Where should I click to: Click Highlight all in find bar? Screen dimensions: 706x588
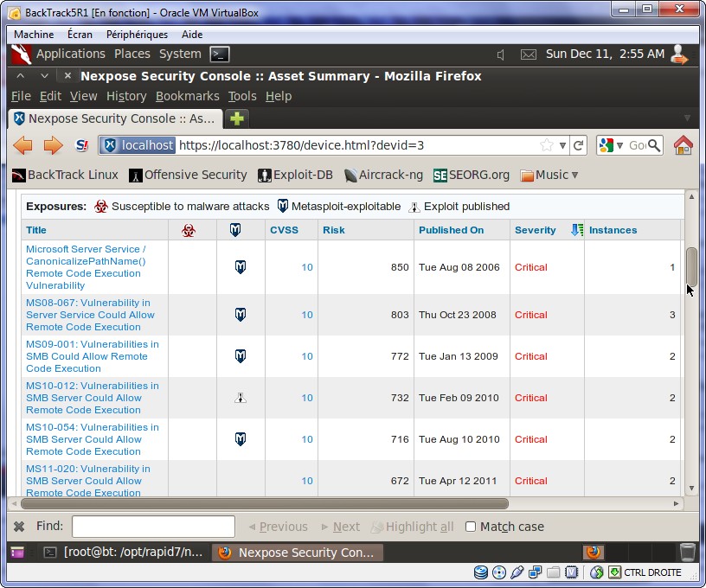click(x=413, y=527)
